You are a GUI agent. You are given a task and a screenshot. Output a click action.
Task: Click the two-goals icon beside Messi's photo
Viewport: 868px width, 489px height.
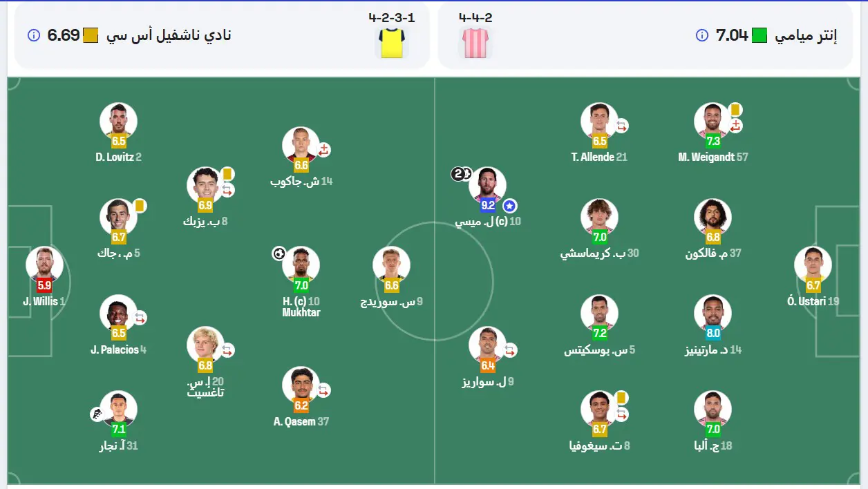(462, 174)
